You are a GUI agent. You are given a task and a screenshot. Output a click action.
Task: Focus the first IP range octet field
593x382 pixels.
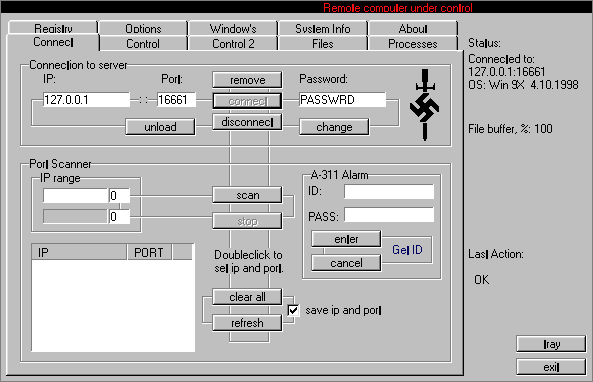[119, 196]
